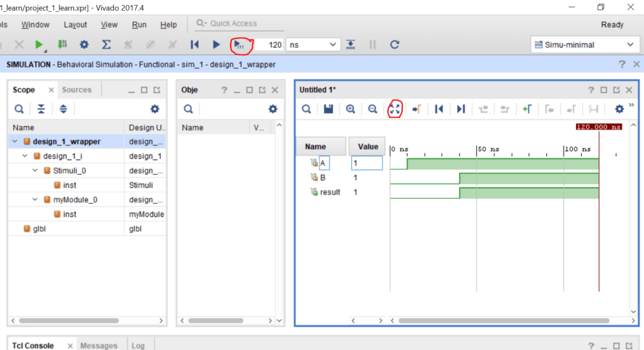644x350 pixels.
Task: Search in the waveform window
Action: (x=306, y=109)
